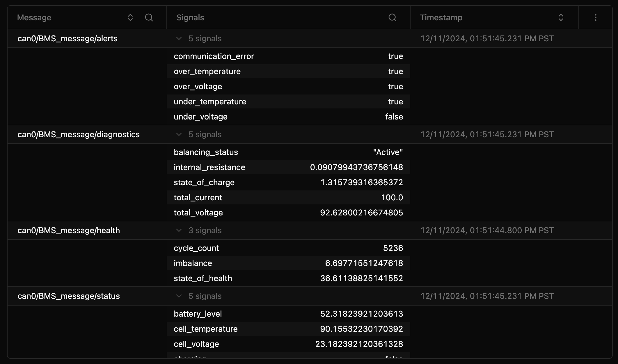Screen dimensions: 618x364
Task: Click the Message column header label
Action: [x=34, y=17]
